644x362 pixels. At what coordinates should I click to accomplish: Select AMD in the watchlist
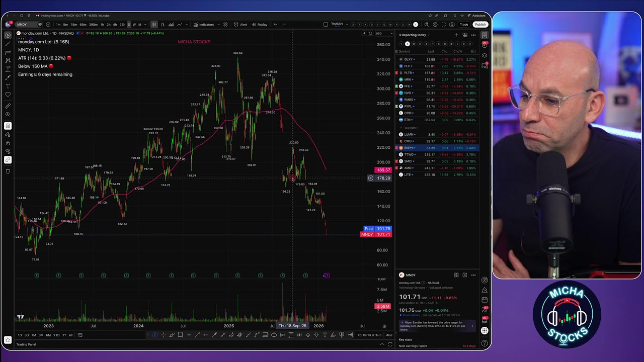coord(437,168)
